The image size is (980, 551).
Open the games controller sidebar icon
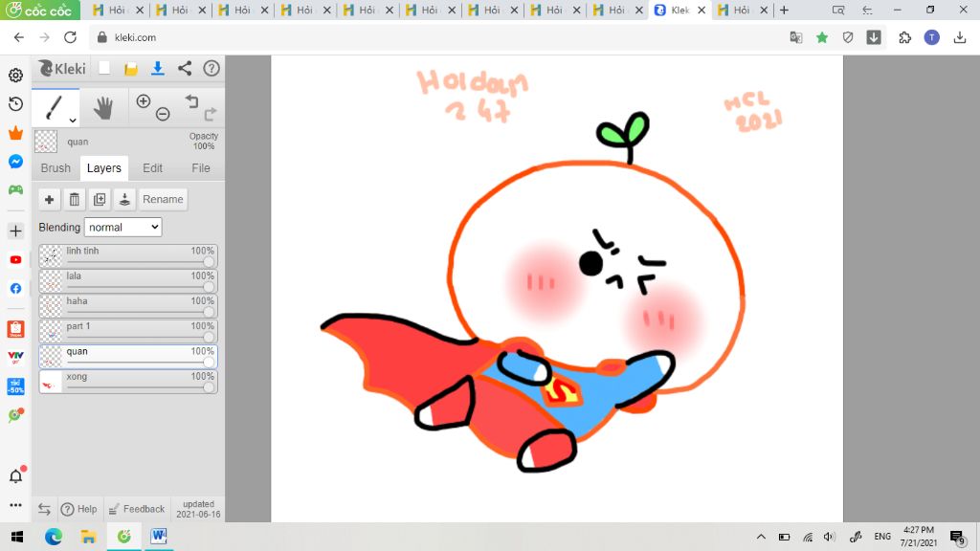[15, 189]
